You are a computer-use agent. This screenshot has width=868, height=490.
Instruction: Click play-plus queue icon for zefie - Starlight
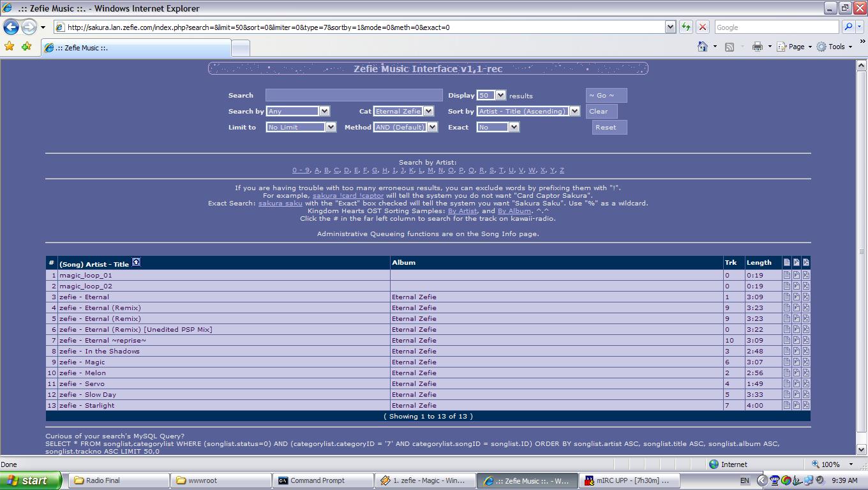coord(805,405)
